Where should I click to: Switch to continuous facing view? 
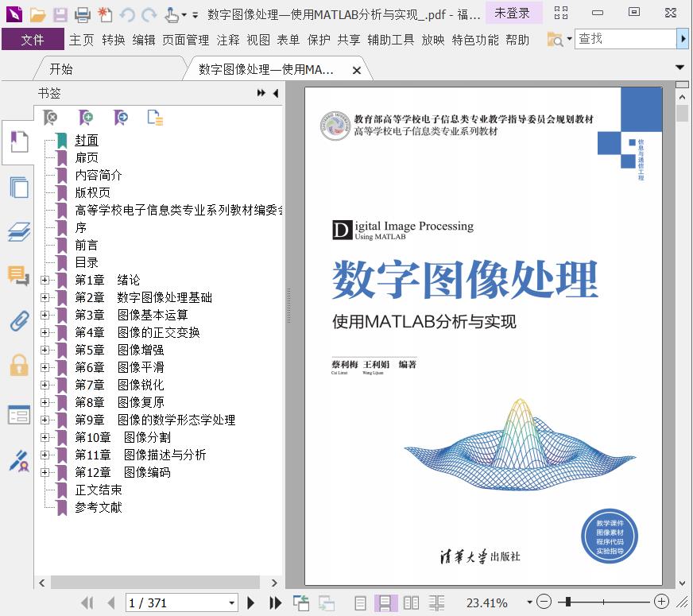[436, 602]
